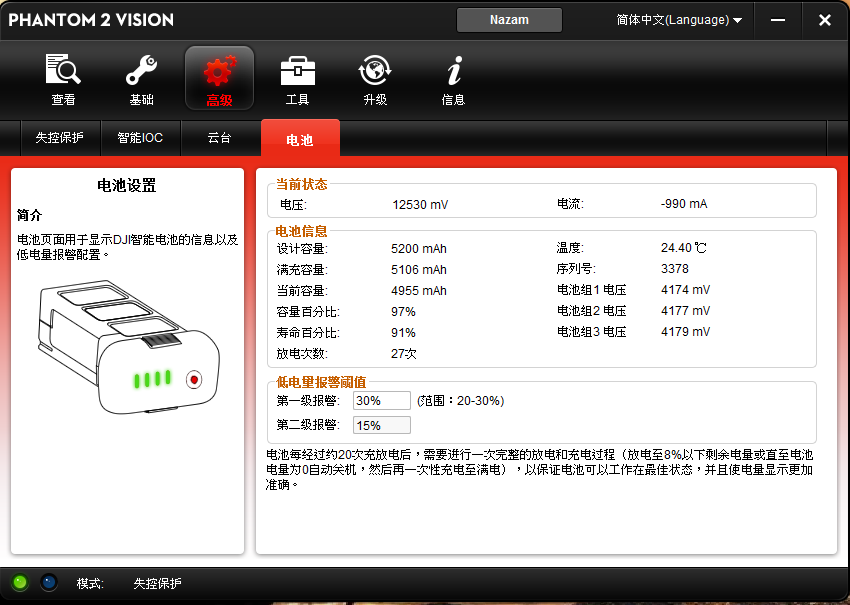850x605 pixels.
Task: Click the temperature value 24.40 ℃
Action: tap(684, 248)
